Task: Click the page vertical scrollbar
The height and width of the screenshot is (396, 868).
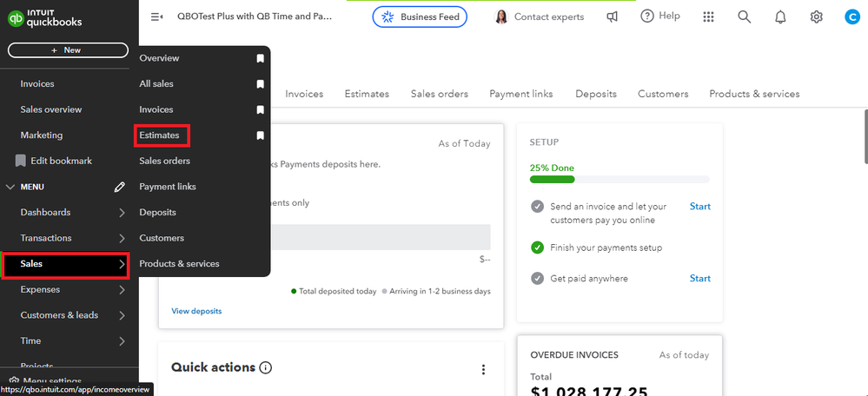Action: (862, 130)
